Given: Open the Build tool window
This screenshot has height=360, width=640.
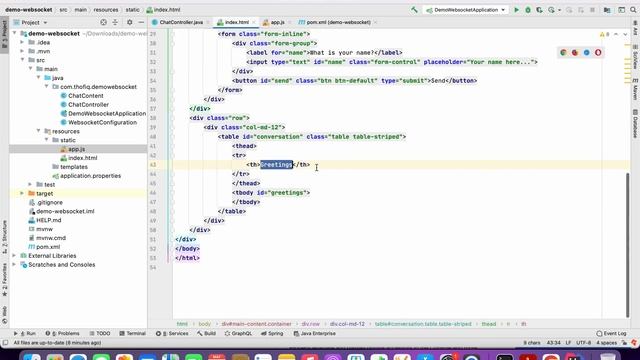Looking at the screenshot, I should coord(207,333).
